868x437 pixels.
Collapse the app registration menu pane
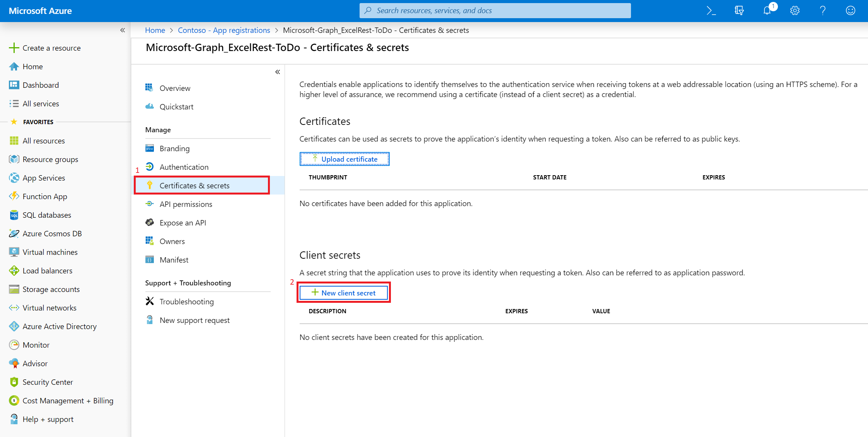point(278,72)
